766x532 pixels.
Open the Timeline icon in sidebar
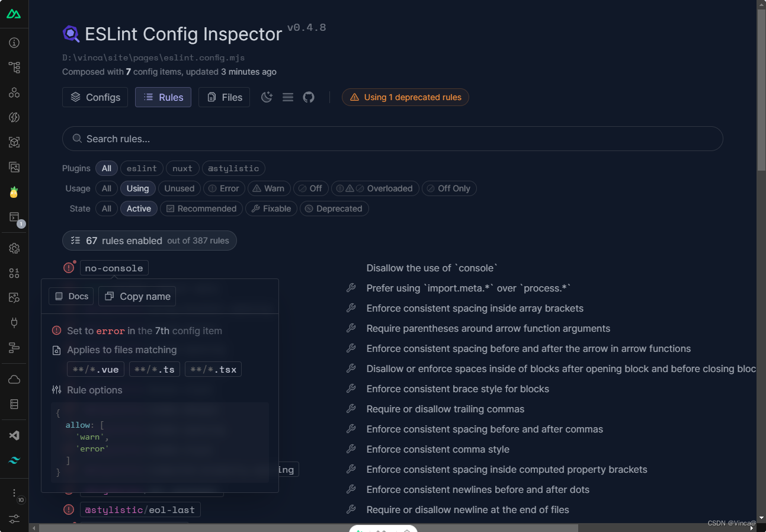[14, 348]
